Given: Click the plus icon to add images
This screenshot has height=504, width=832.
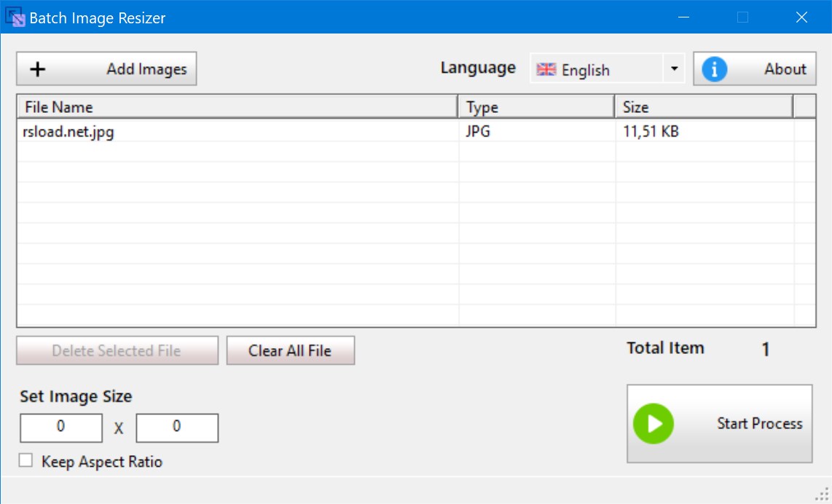Looking at the screenshot, I should [39, 68].
